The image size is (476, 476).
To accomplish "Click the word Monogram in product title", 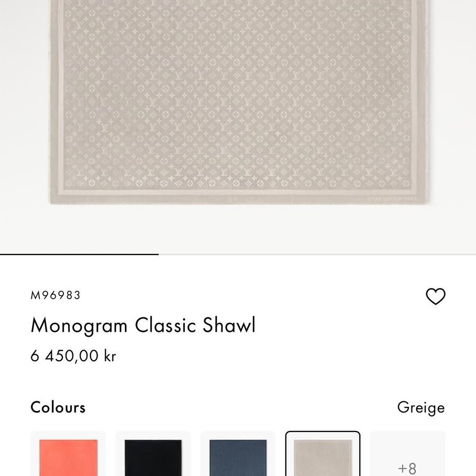I will point(79,326).
